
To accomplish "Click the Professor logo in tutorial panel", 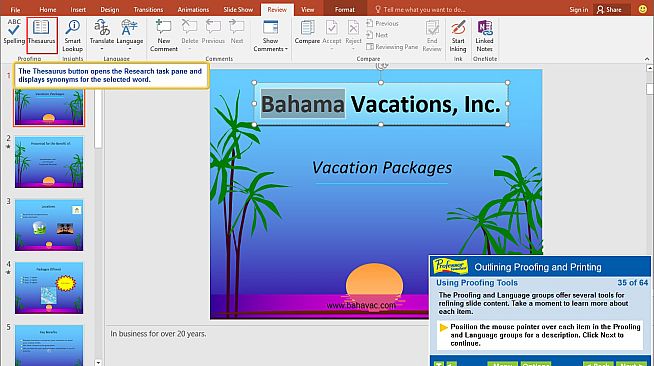I will click(450, 266).
